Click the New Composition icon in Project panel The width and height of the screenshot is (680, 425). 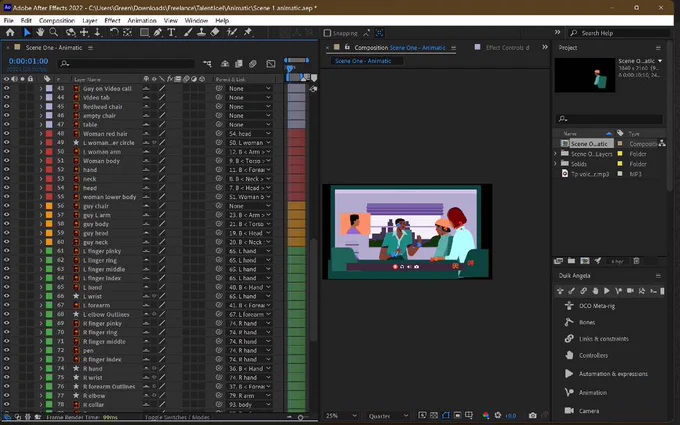585,261
